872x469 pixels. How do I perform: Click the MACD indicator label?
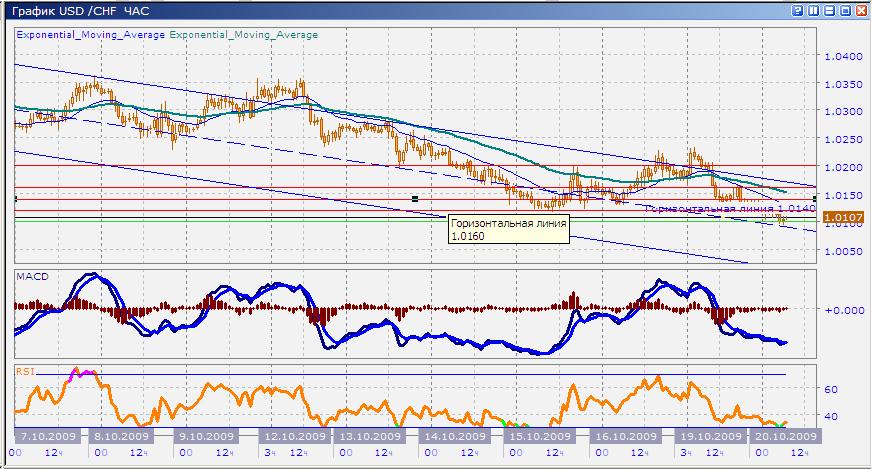(x=32, y=274)
